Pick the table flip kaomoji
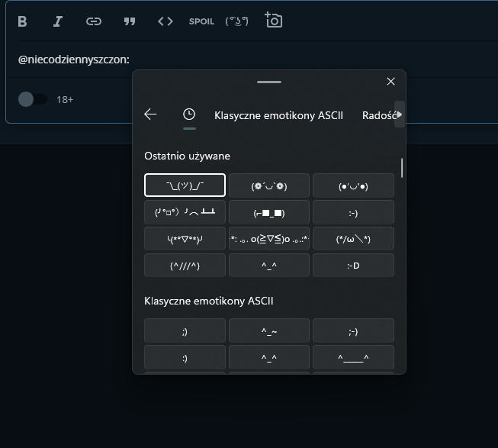 pos(185,212)
